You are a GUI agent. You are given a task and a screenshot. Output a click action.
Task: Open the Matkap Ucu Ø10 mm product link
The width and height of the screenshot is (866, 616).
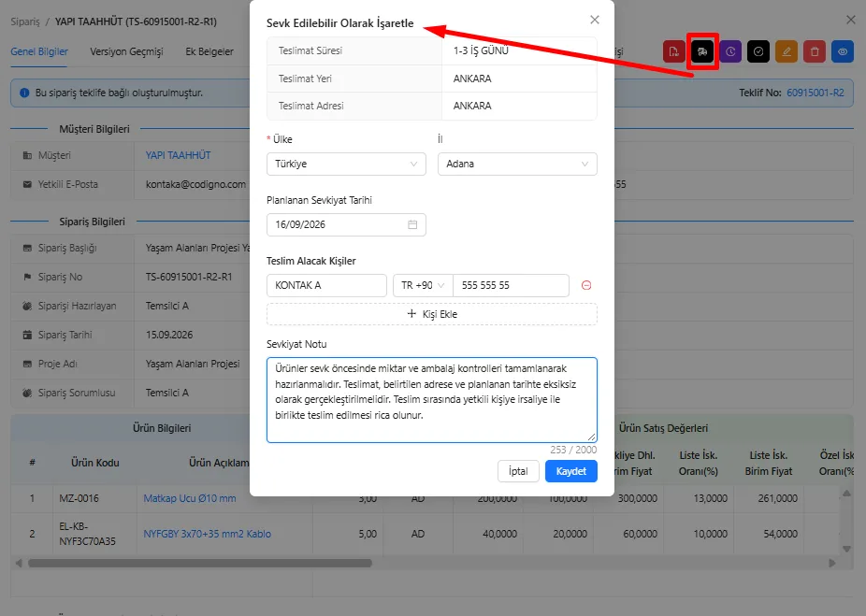click(190, 498)
